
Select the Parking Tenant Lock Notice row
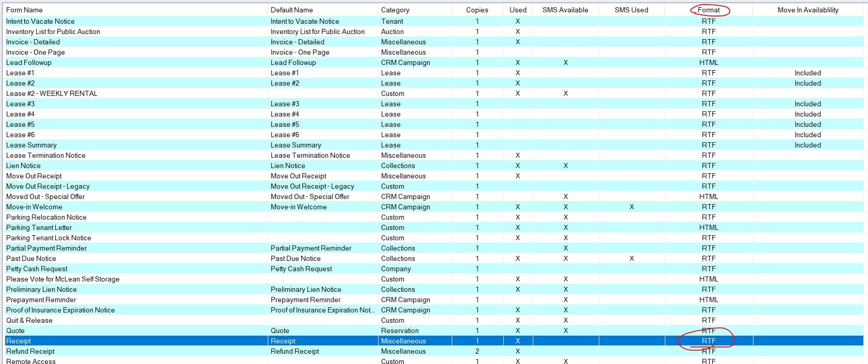pos(434,238)
